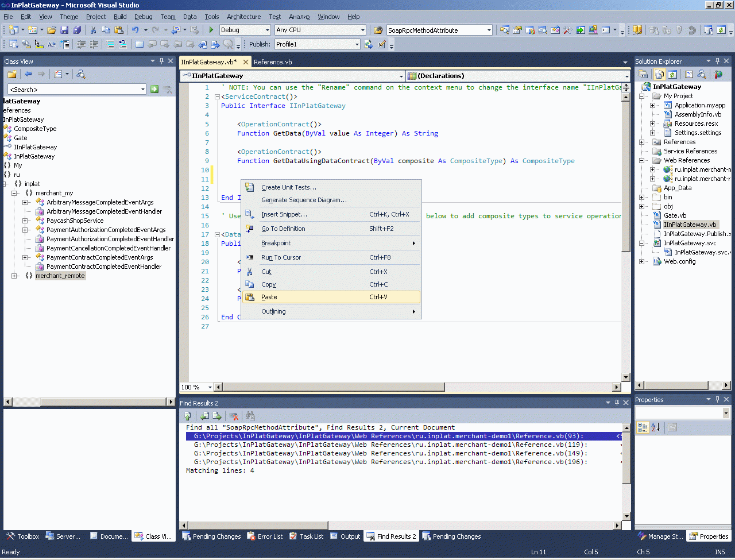Click the Save All toolbar icon
This screenshot has width=735, height=560.
76,30
